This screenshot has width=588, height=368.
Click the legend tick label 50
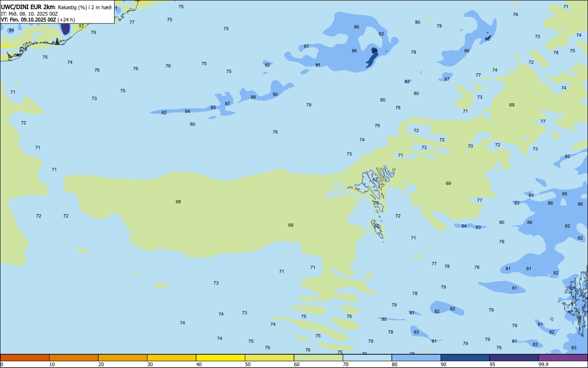248,364
